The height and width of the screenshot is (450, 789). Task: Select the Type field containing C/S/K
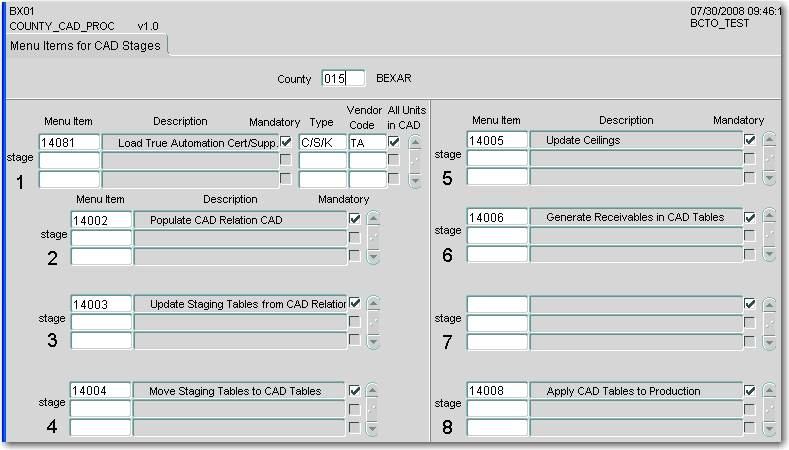click(x=321, y=142)
